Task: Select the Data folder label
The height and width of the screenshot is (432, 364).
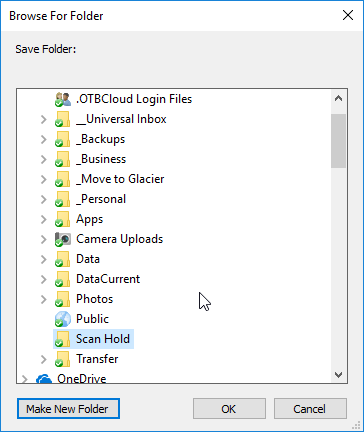Action: [x=88, y=259]
